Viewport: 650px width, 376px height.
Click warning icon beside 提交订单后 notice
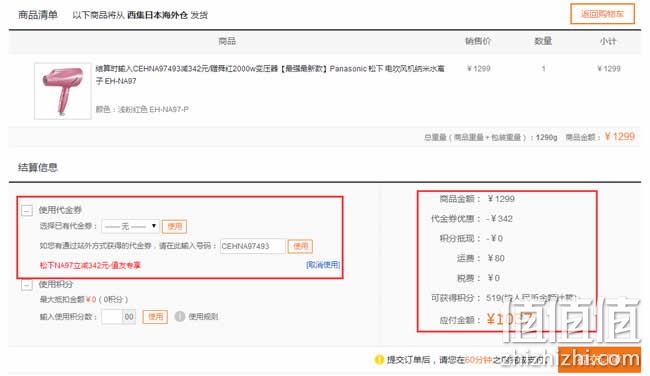(x=379, y=360)
